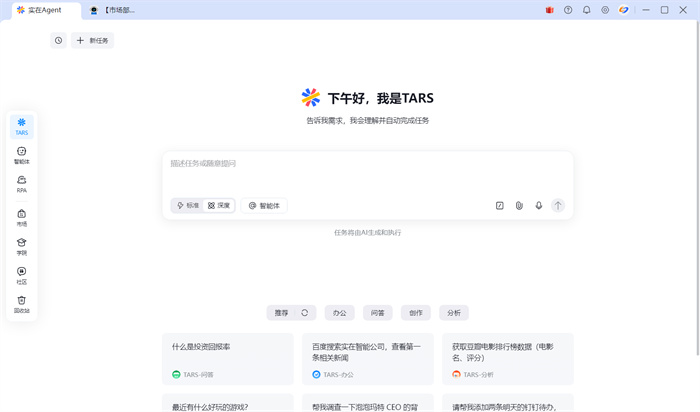
Task: Select the 办公 category tab
Action: (340, 313)
